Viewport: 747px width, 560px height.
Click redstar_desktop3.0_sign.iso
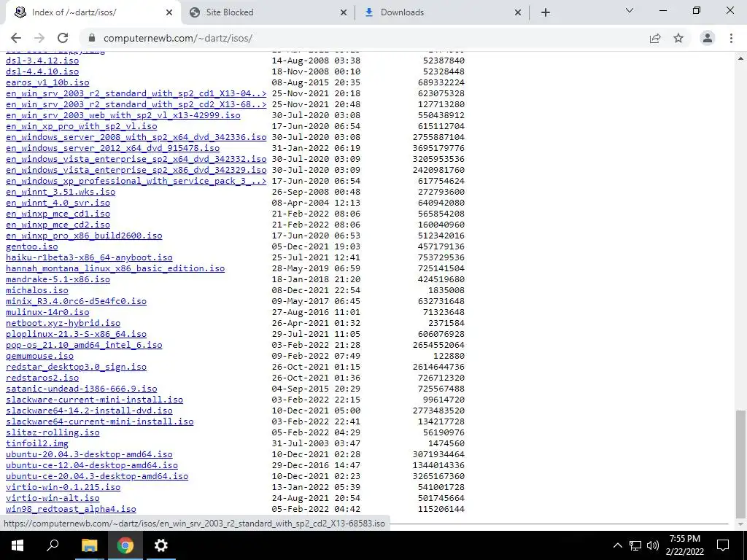[76, 367]
